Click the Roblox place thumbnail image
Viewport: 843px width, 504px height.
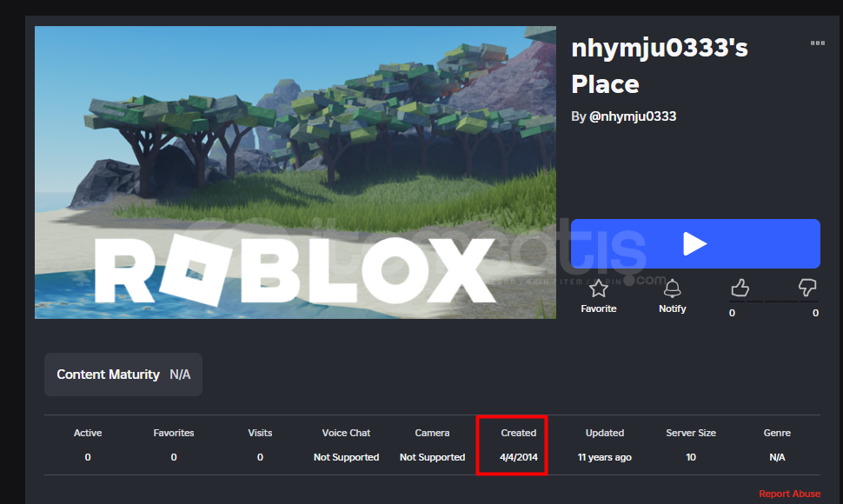pos(295,172)
